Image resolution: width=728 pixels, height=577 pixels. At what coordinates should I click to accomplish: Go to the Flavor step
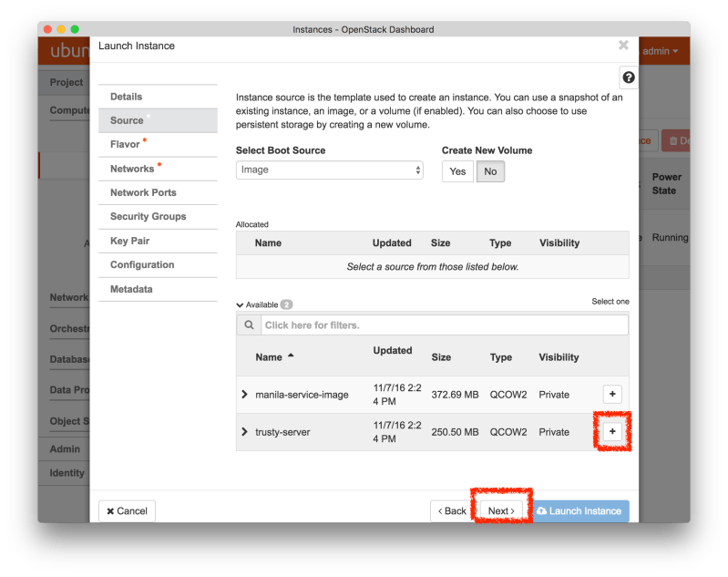click(x=158, y=145)
